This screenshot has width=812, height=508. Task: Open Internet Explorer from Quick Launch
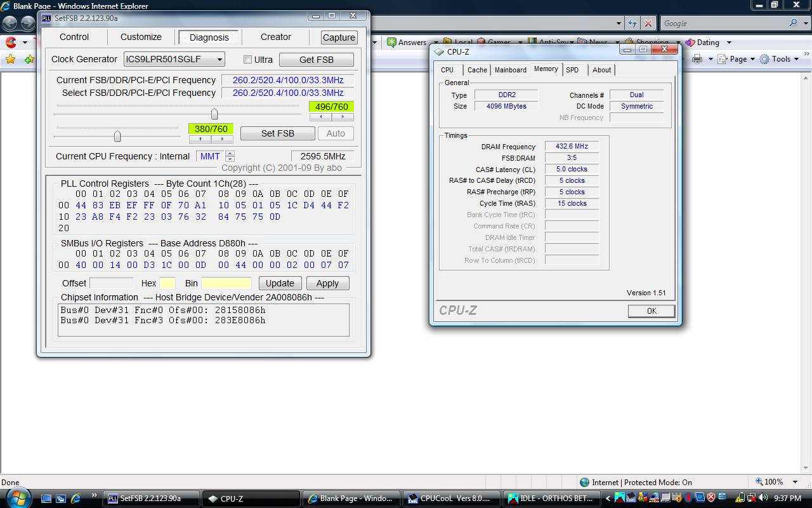click(75, 498)
